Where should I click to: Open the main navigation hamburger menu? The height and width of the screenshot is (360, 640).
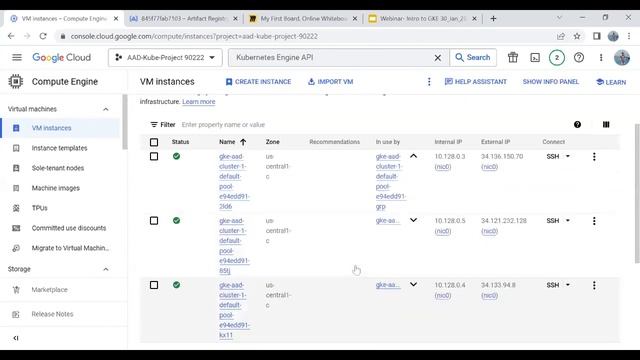pos(17,58)
